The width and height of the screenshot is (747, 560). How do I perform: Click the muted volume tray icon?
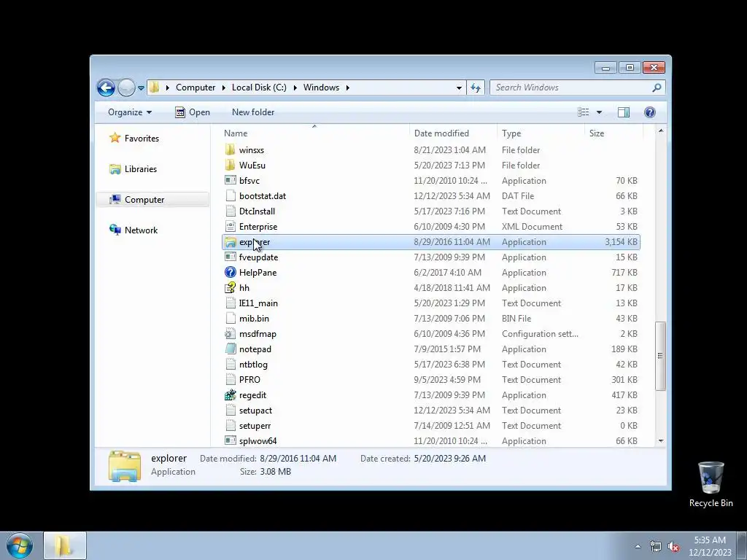pyautogui.click(x=673, y=547)
